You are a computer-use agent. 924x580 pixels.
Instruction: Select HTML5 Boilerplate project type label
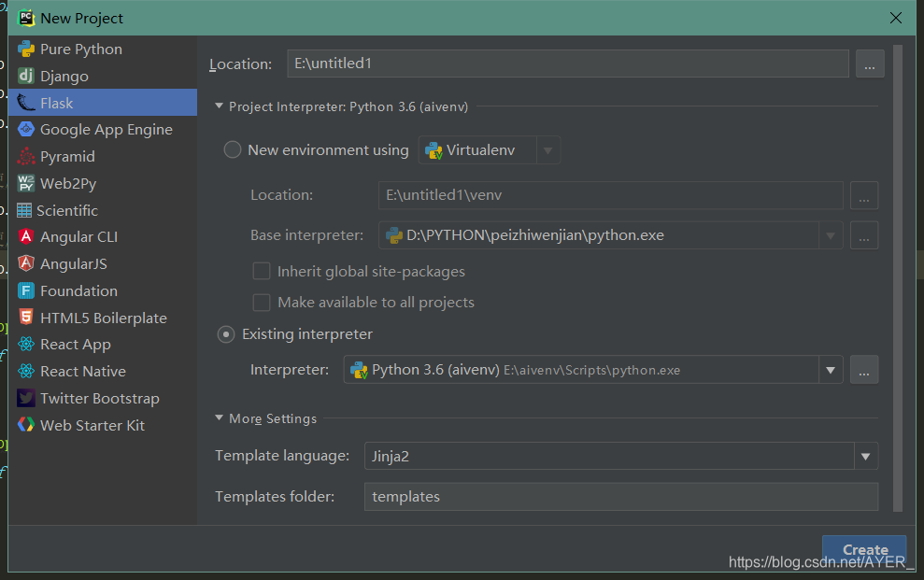[x=104, y=318]
